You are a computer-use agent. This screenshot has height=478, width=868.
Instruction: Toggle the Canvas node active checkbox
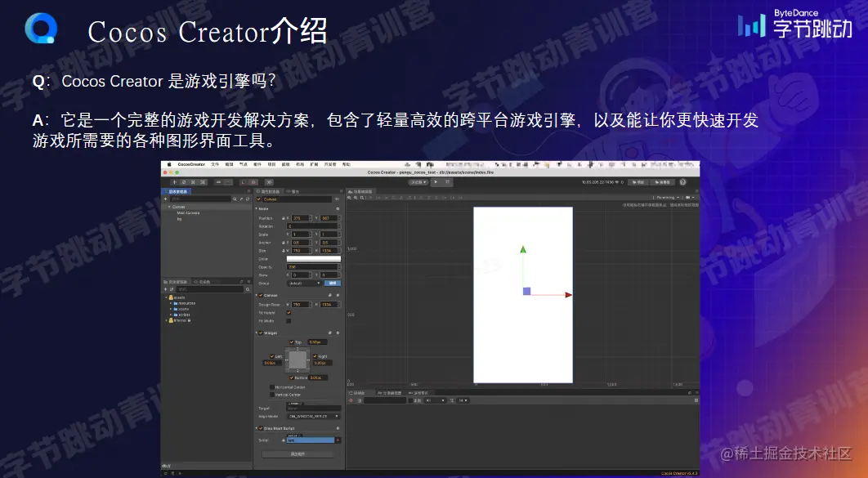(x=258, y=199)
